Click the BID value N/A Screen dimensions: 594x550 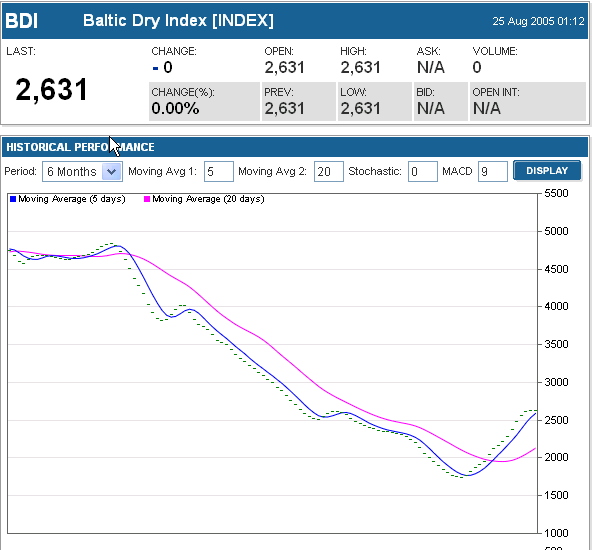pos(431,109)
